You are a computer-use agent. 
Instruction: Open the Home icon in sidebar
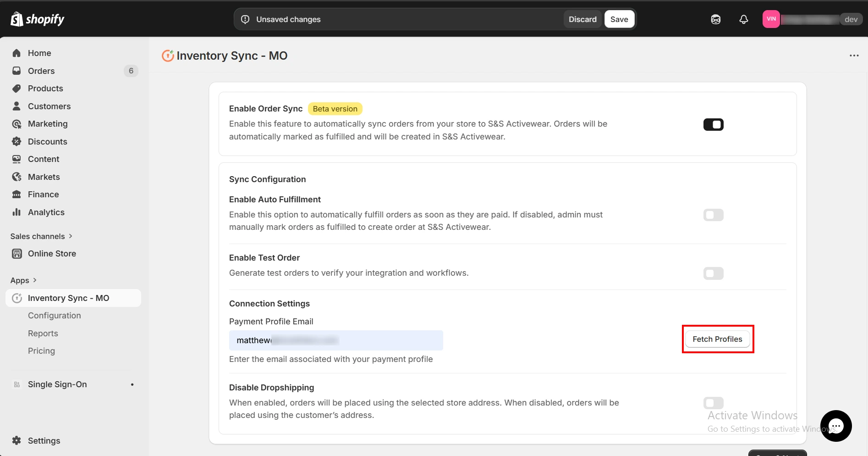pyautogui.click(x=16, y=53)
